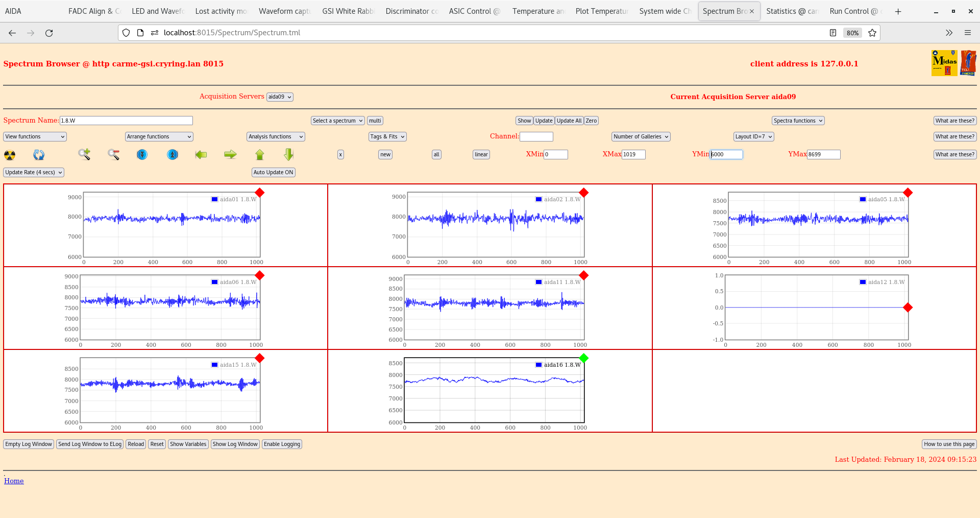This screenshot has height=518, width=980.
Task: Click the green up arrow icon
Action: (260, 154)
